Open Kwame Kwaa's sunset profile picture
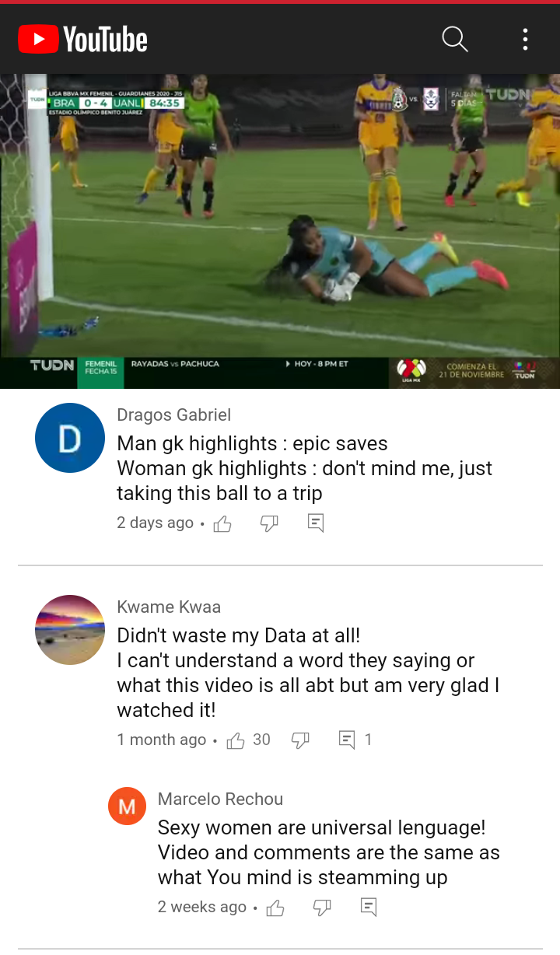 click(x=70, y=630)
